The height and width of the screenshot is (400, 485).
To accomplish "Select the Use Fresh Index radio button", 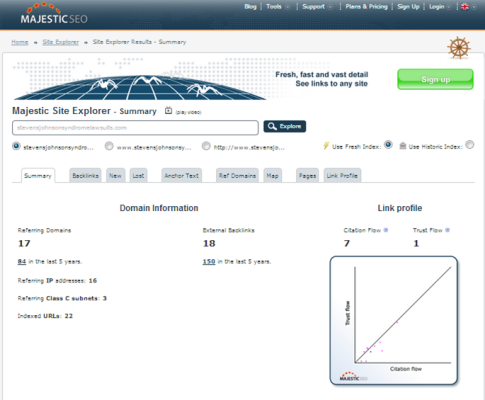I will point(388,145).
